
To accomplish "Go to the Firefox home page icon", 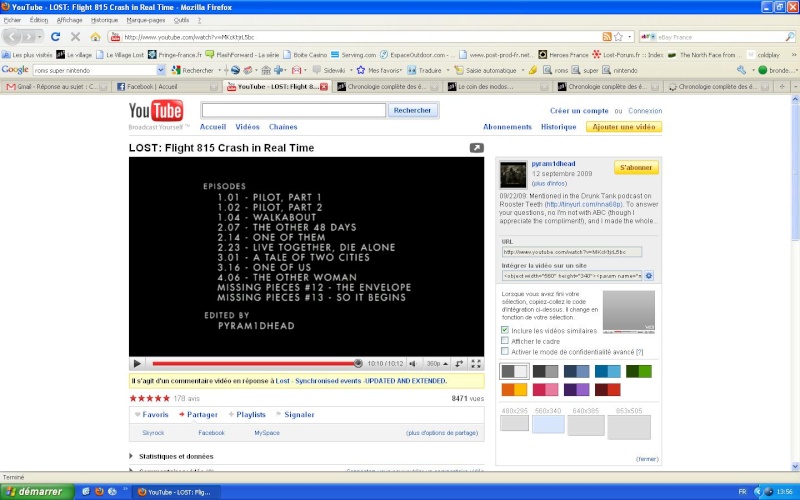I will (95, 37).
